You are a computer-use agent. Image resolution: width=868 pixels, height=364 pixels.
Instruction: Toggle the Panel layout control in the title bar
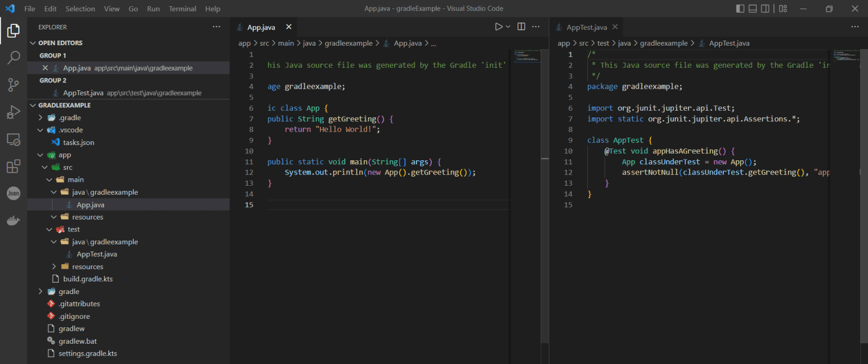pos(753,8)
